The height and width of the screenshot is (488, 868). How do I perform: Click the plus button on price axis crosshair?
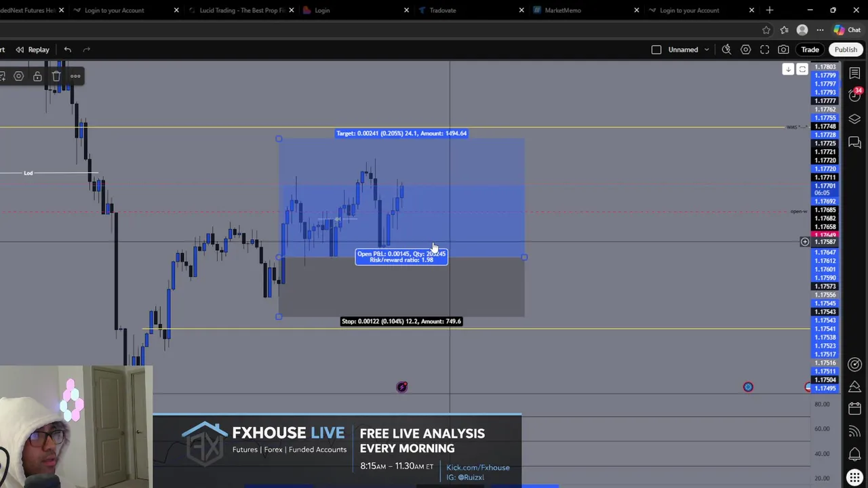(805, 242)
